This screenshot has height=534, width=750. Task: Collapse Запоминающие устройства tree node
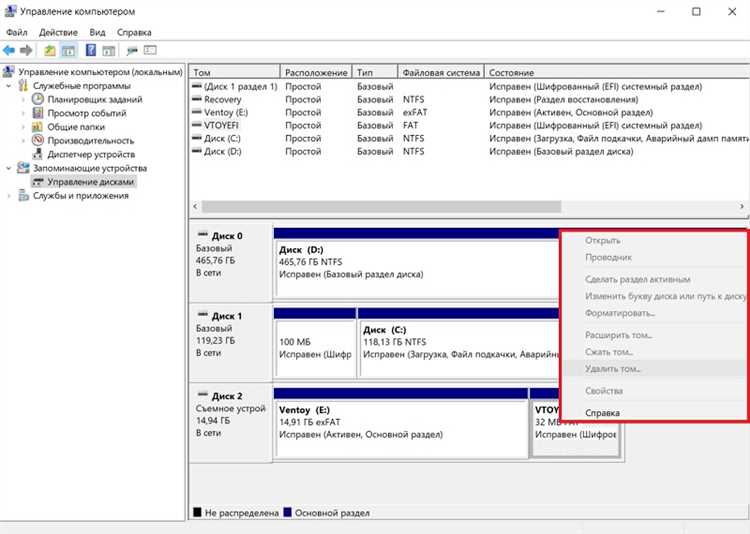9,168
